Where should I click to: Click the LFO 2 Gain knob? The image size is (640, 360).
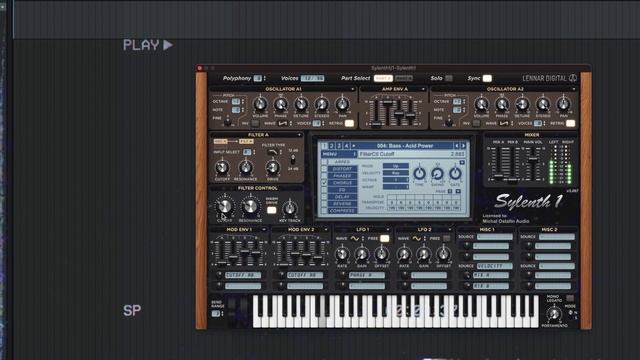coord(424,255)
